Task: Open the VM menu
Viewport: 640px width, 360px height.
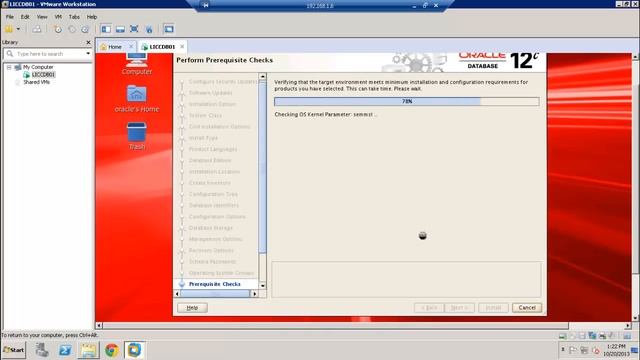Action: pyautogui.click(x=58, y=17)
